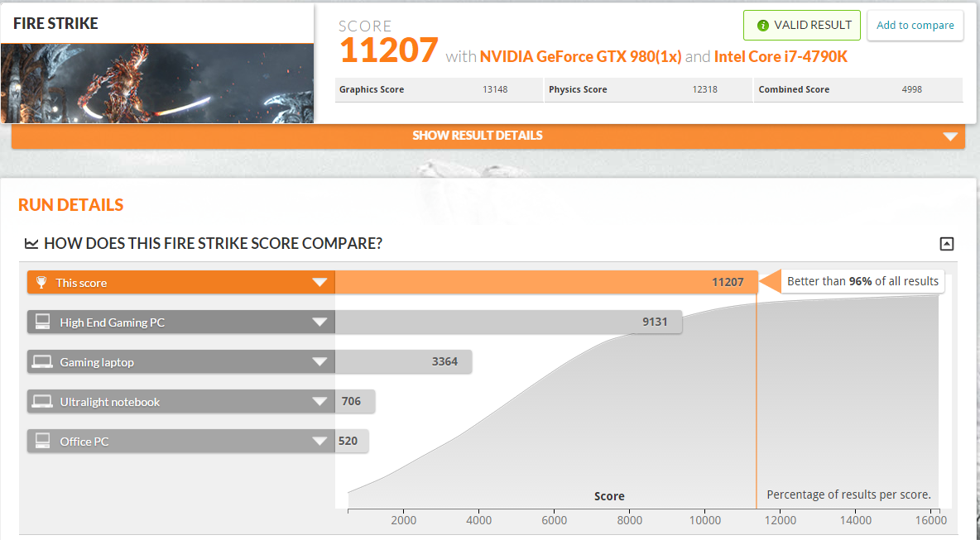Click the Graphics Score value 13148
The width and height of the screenshot is (980, 540).
[x=495, y=89]
